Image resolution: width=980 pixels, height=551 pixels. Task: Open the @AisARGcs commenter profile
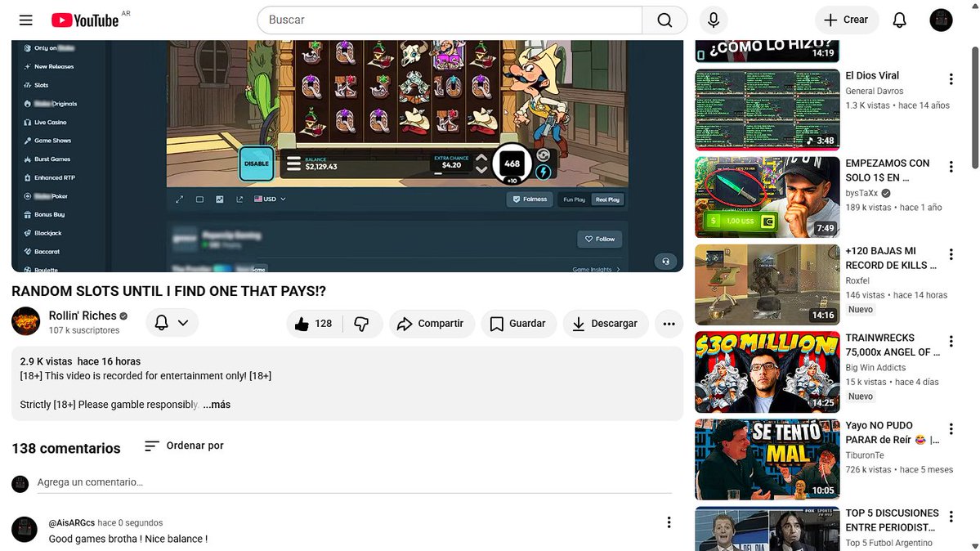coord(72,523)
